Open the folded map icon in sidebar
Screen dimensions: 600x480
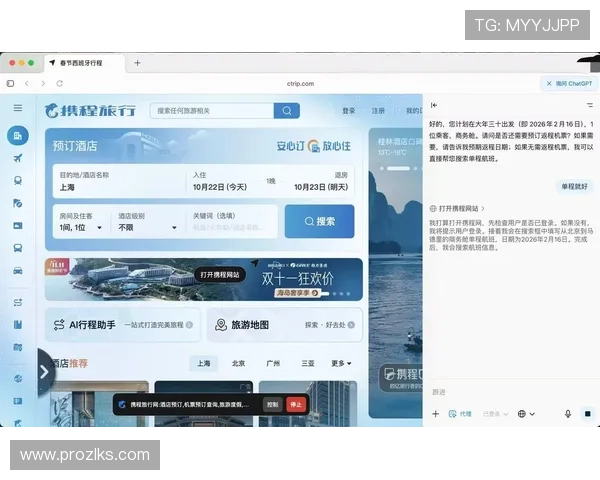pos(18,347)
